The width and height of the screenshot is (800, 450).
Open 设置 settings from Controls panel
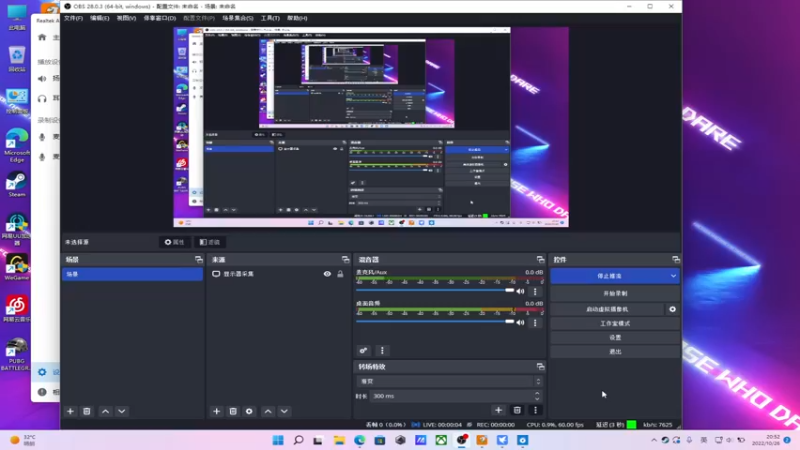(x=615, y=337)
